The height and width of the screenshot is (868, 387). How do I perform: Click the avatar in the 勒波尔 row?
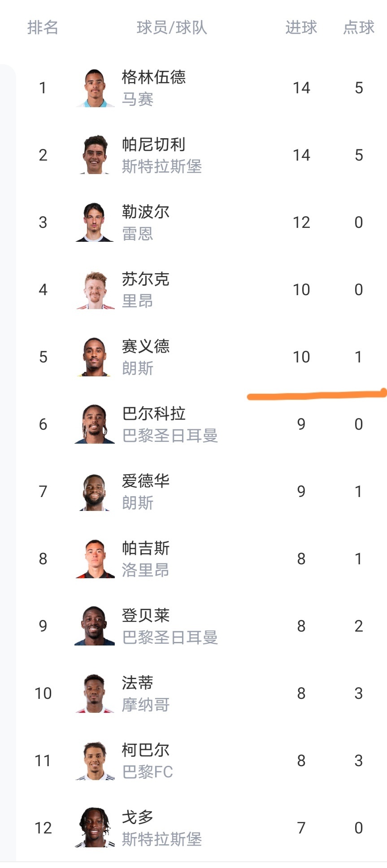tap(95, 222)
